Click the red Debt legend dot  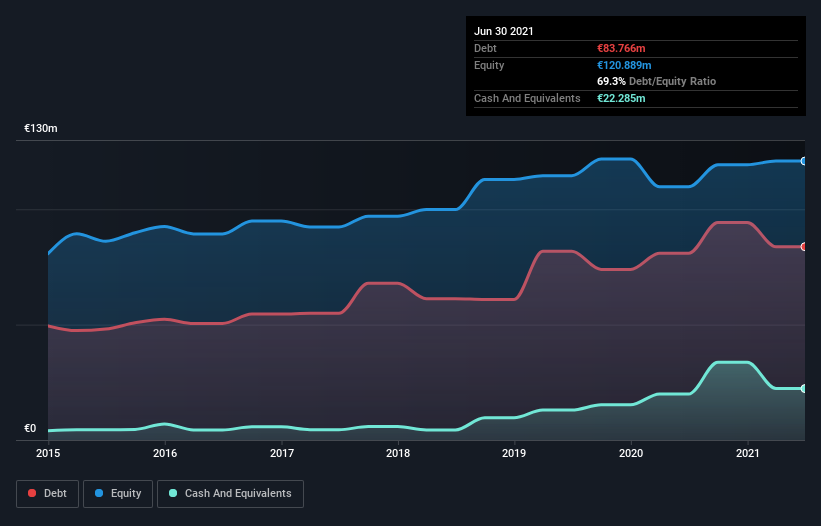[32, 493]
